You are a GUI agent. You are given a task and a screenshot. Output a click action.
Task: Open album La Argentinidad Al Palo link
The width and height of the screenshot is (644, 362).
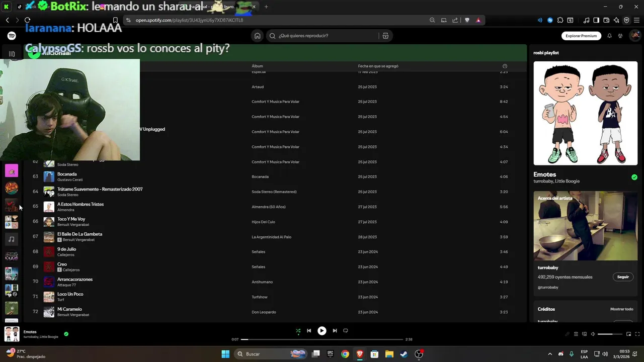point(271,237)
